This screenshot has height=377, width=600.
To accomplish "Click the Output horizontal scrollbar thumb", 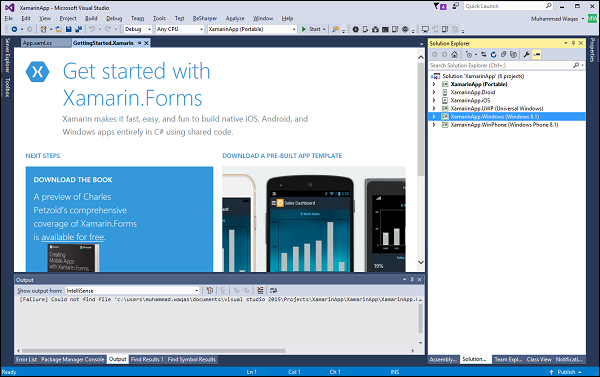I will 153,351.
